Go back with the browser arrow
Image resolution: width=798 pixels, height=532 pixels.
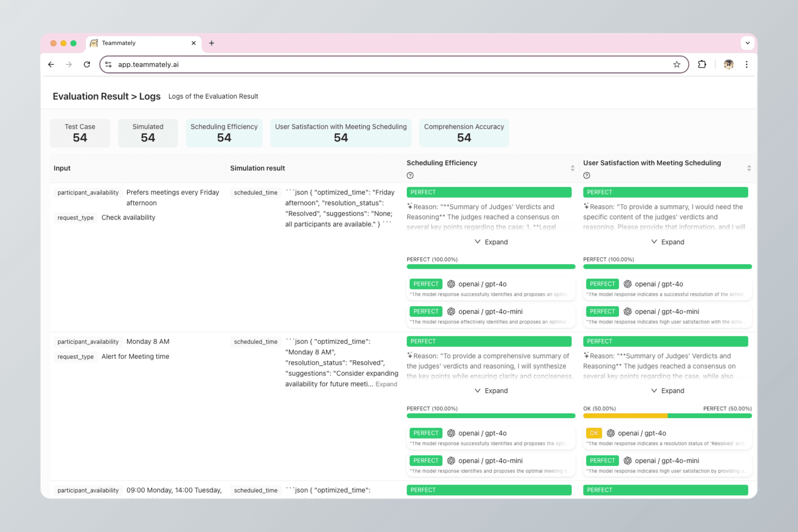[51, 64]
